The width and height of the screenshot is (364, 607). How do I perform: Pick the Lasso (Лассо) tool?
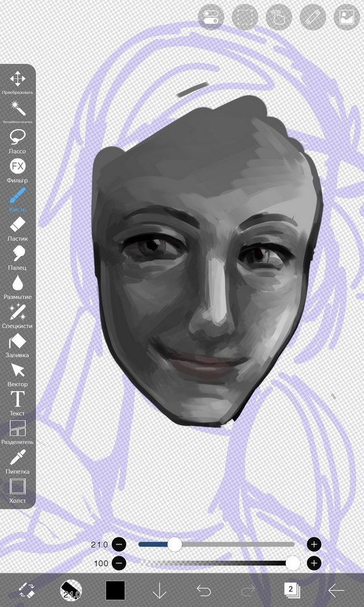[18, 141]
